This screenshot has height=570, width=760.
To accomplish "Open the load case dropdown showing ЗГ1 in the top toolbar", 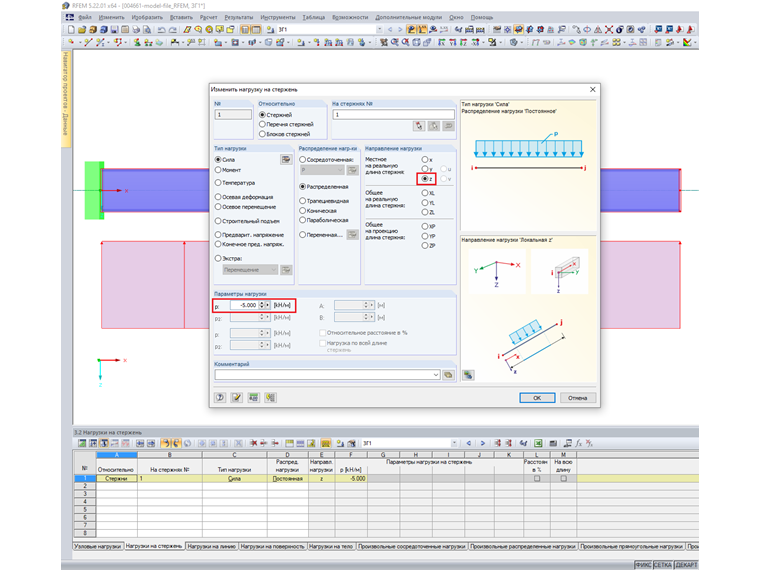I will click(379, 30).
